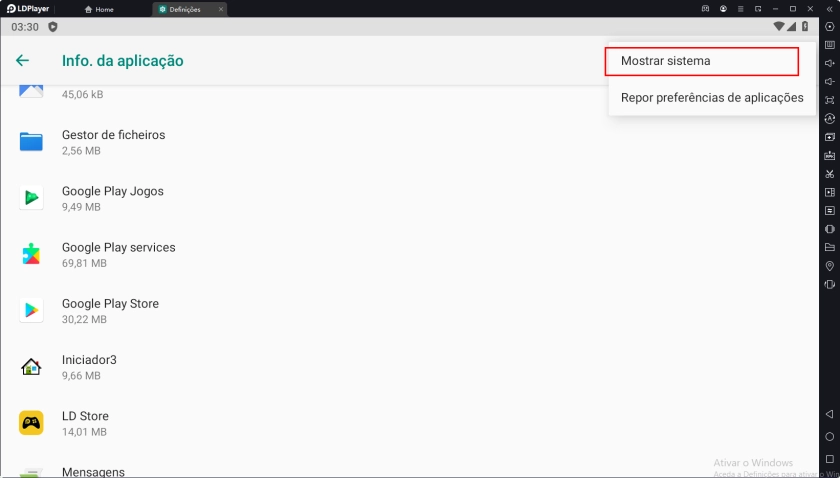This screenshot has height=478, width=840.
Task: Click the Google Play Store triangle icon
Action: pyautogui.click(x=31, y=310)
